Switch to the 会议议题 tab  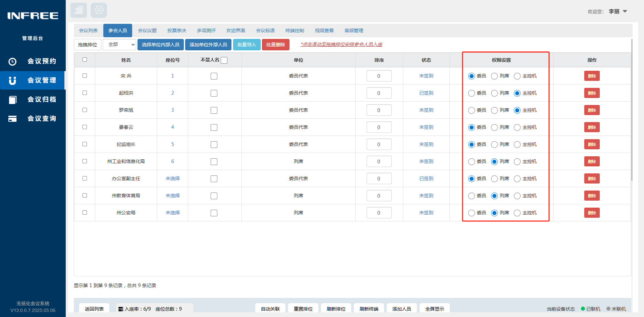click(147, 31)
